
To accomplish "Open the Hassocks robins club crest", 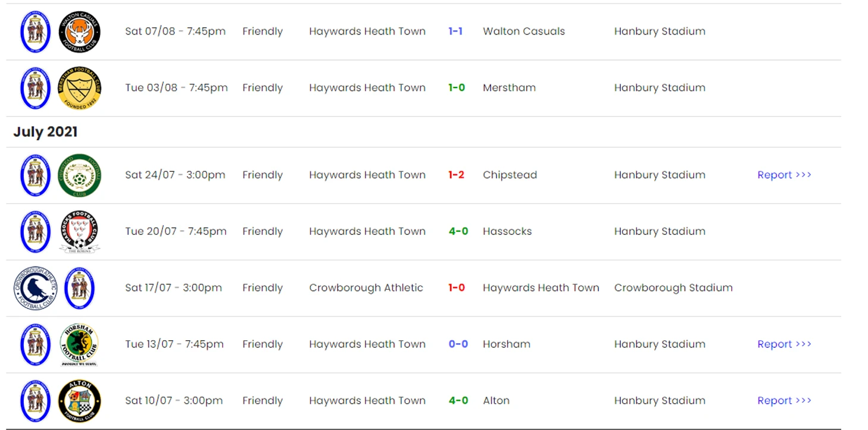I will [80, 232].
